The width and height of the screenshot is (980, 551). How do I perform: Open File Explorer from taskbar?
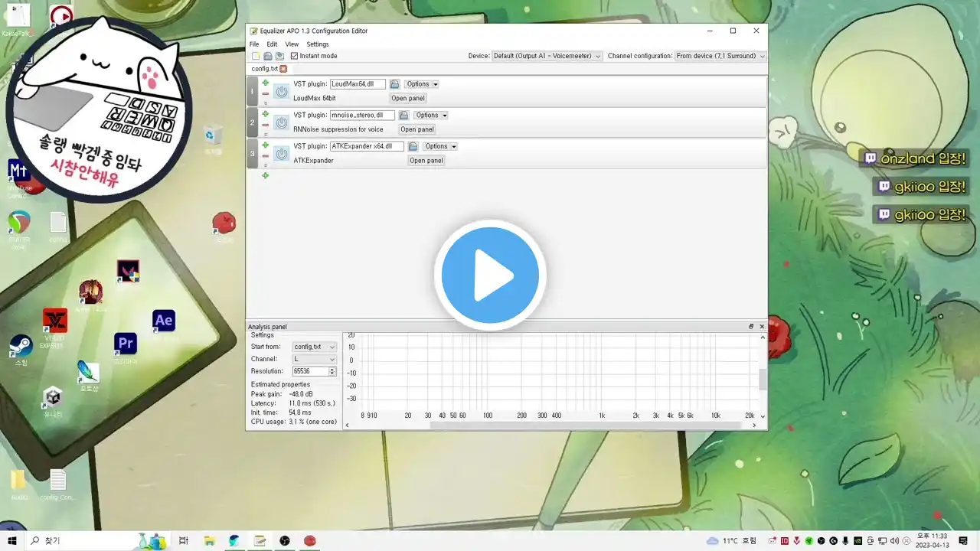(x=209, y=540)
